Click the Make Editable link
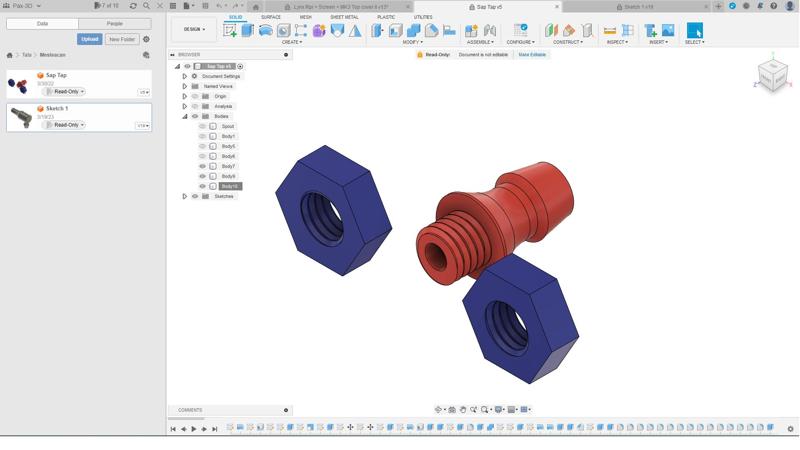The width and height of the screenshot is (800, 450). (532, 55)
